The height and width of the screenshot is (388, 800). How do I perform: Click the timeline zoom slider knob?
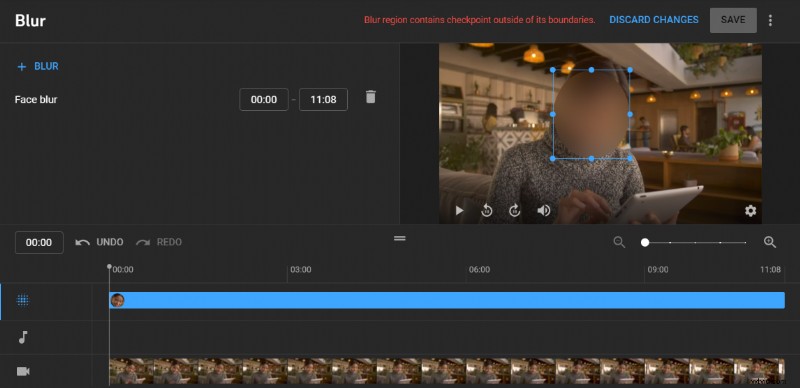(645, 242)
